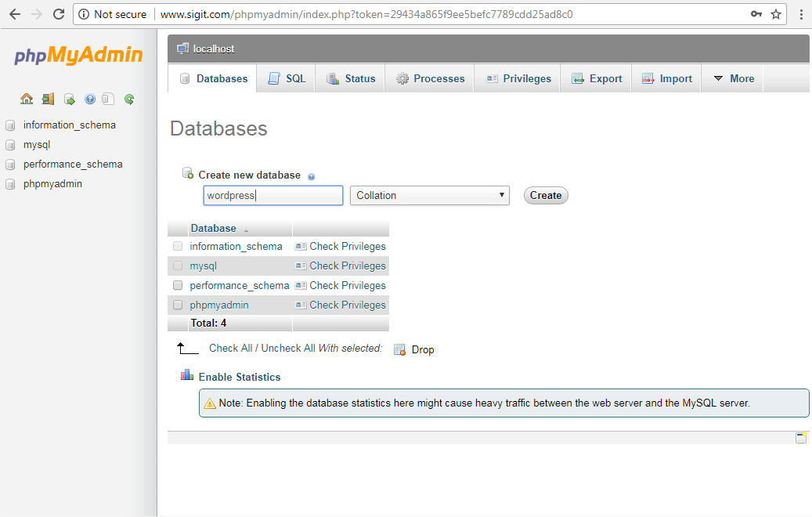Open the SQL tab
This screenshot has height=517, width=812.
point(287,79)
